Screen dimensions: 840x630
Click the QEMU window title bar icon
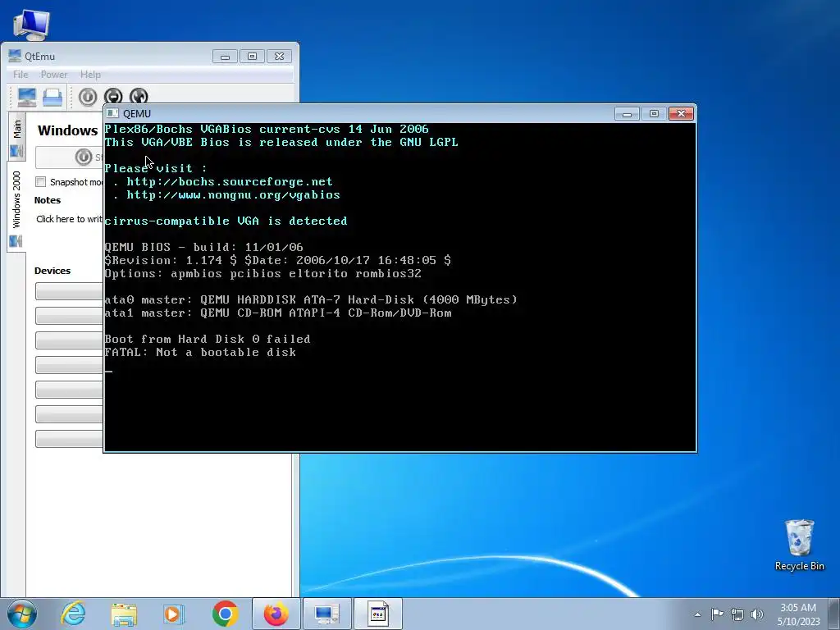[x=112, y=113]
